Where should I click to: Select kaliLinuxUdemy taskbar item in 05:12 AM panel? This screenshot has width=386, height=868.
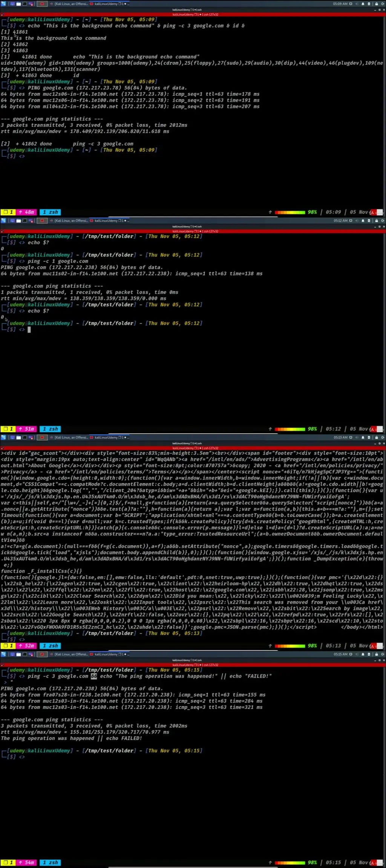(109, 221)
